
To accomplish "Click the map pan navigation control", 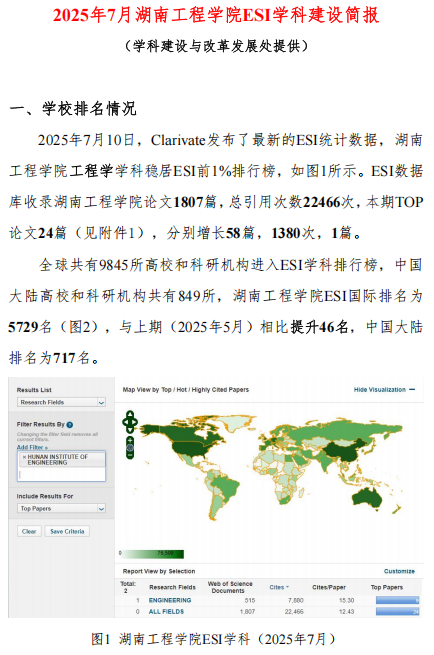I will click(x=130, y=422).
